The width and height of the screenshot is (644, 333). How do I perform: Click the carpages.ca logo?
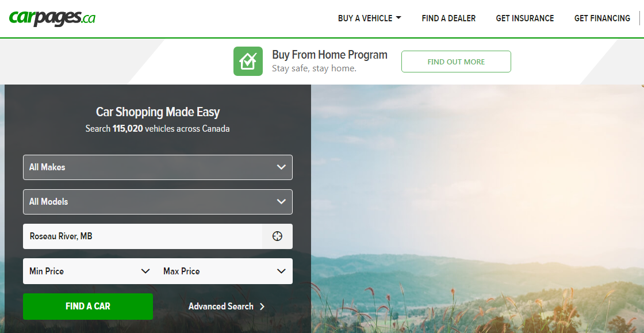tap(52, 18)
